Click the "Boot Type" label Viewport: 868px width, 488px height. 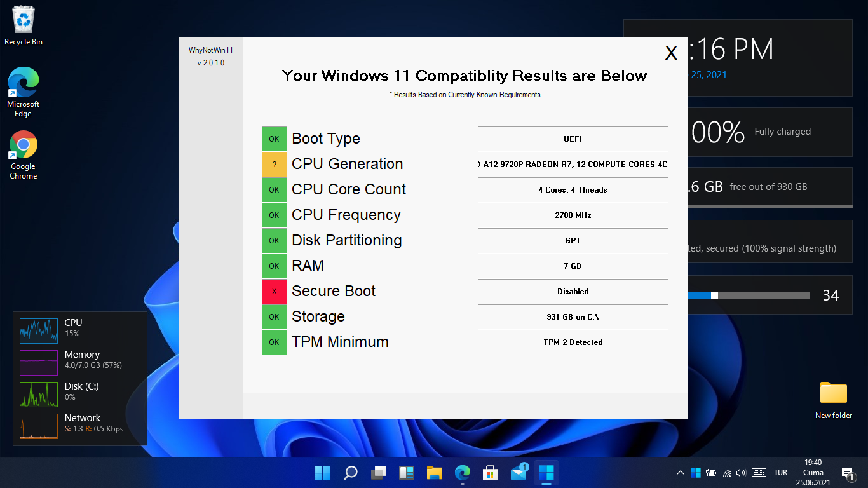click(x=326, y=139)
